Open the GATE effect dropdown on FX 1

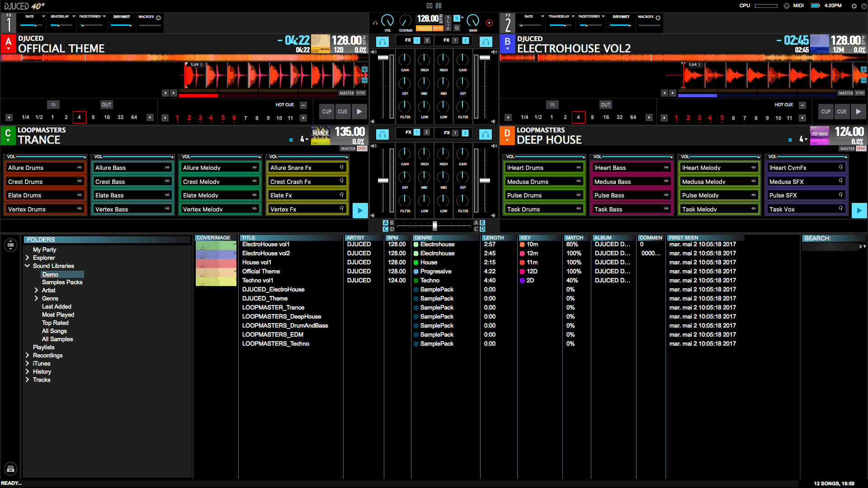[43, 16]
